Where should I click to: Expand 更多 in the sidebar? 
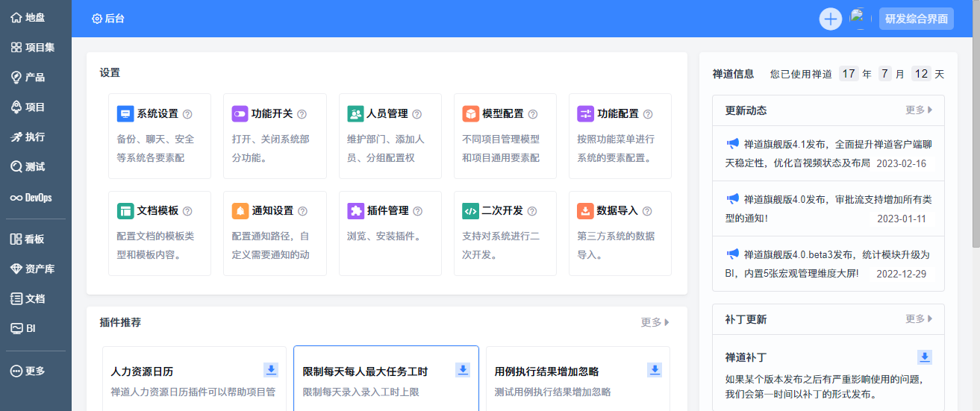tap(28, 371)
